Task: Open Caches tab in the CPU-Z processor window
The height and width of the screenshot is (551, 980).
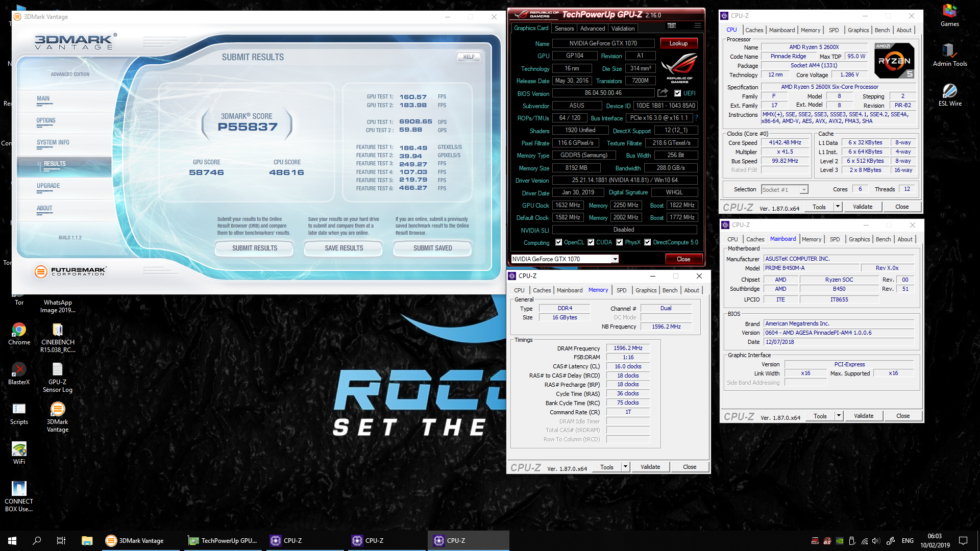Action: click(754, 30)
